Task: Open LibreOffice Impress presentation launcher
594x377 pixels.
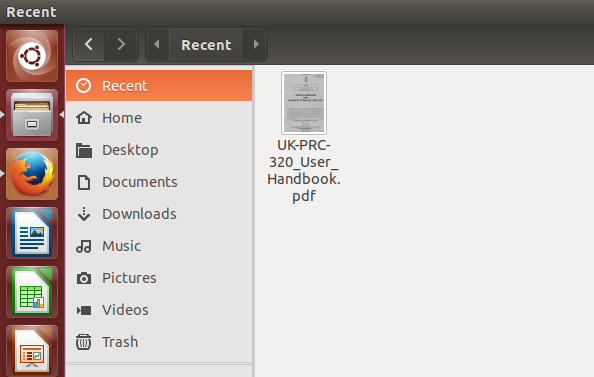Action: pos(32,351)
